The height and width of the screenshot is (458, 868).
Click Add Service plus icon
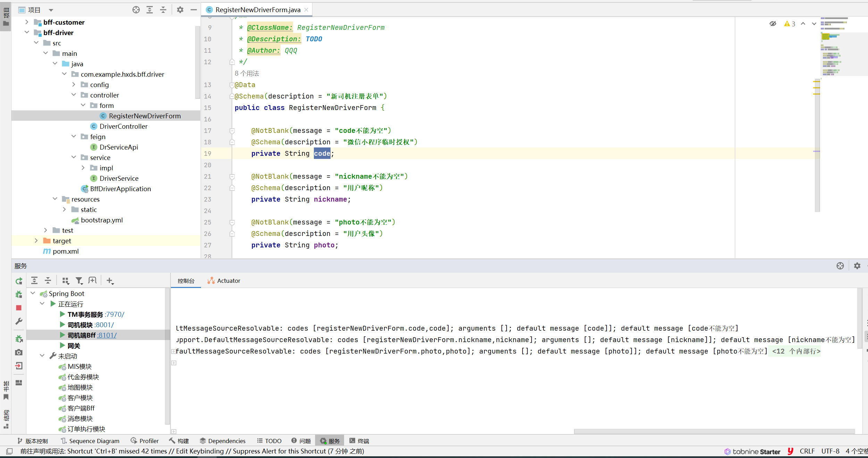pyautogui.click(x=110, y=281)
